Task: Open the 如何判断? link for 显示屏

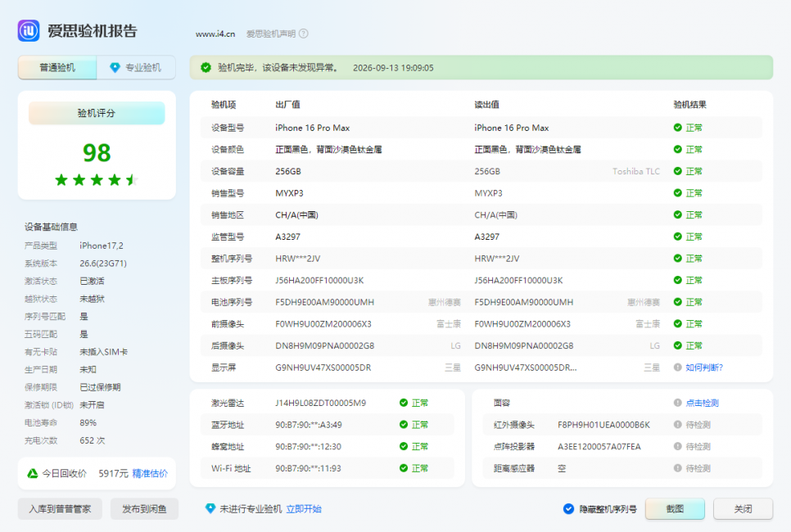Action: [704, 367]
